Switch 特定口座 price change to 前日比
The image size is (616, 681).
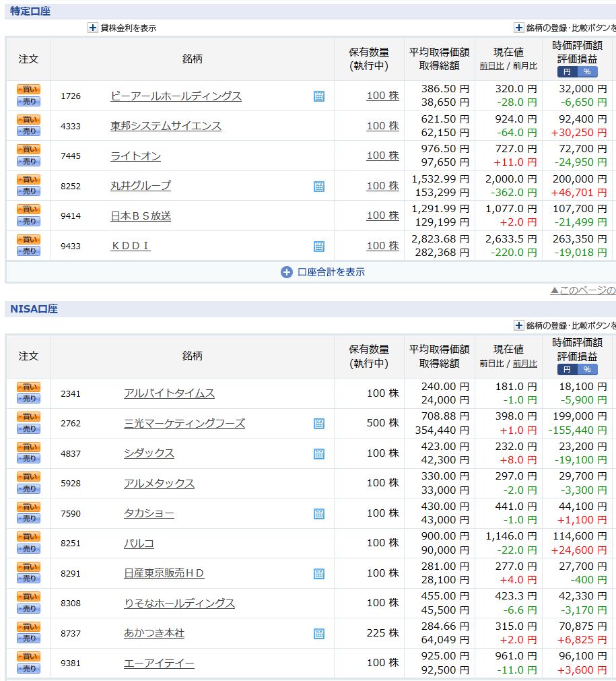pos(491,65)
